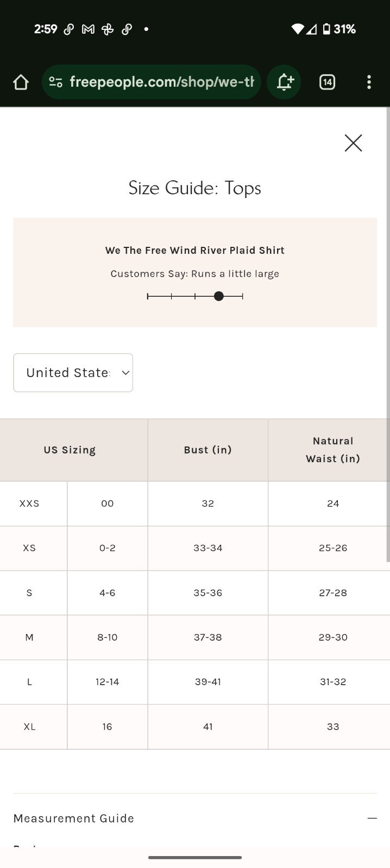Image resolution: width=390 pixels, height=868 pixels.
Task: Tap the Wi-Fi status icon
Action: click(297, 29)
